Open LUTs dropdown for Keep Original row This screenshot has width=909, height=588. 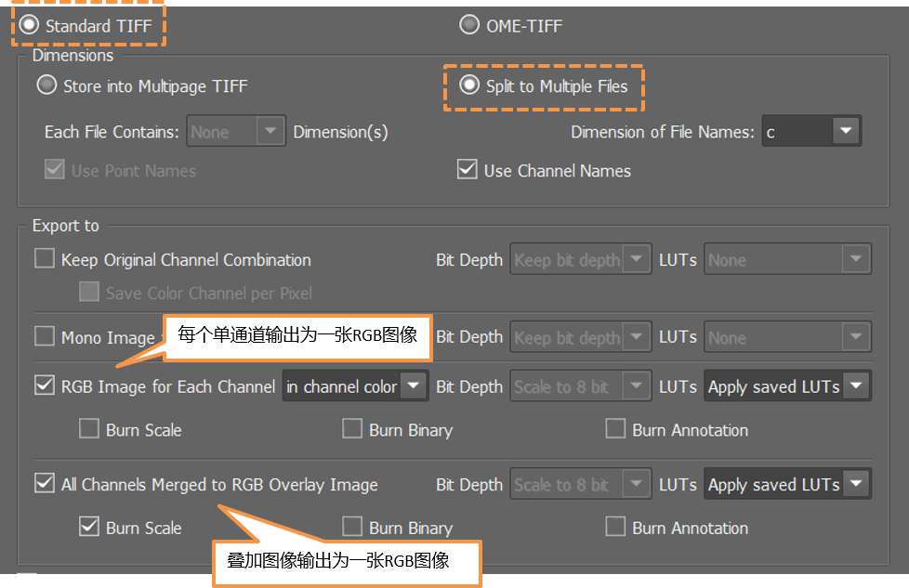point(787,259)
